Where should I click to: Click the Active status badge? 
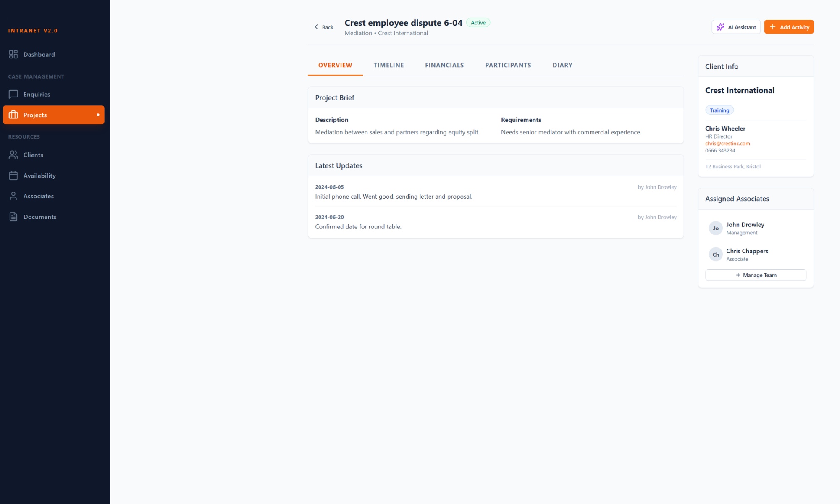[x=478, y=23]
